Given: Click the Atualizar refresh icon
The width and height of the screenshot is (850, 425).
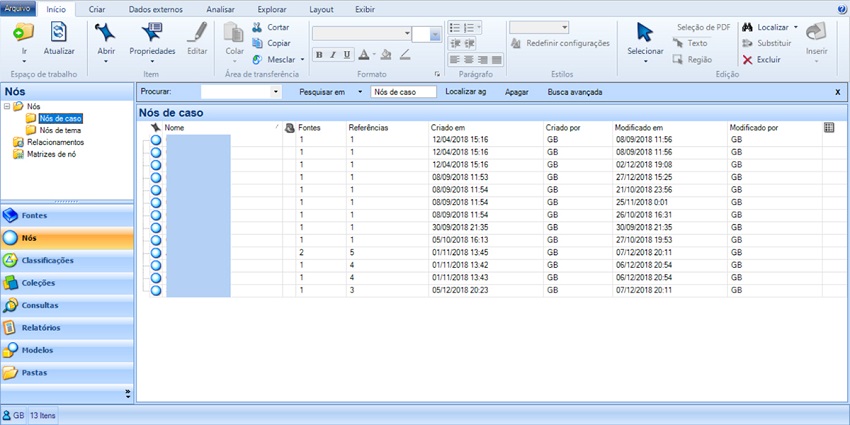Looking at the screenshot, I should pyautogui.click(x=59, y=32).
